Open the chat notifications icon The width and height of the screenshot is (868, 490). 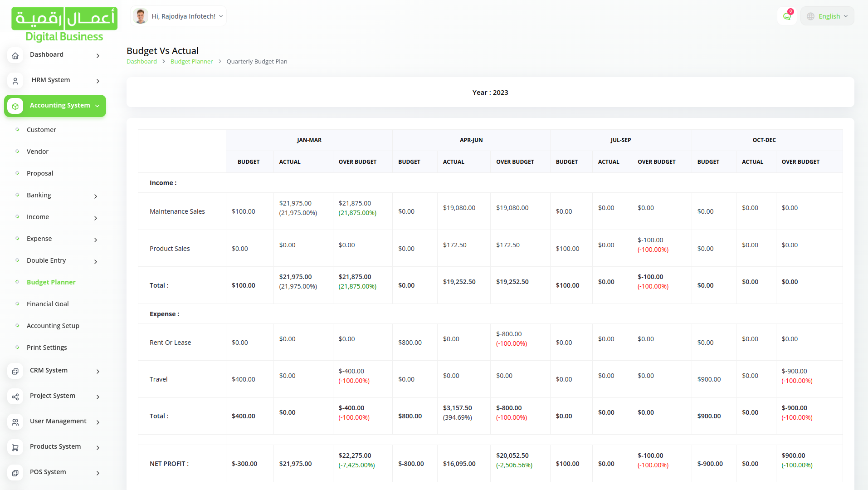[x=787, y=16]
